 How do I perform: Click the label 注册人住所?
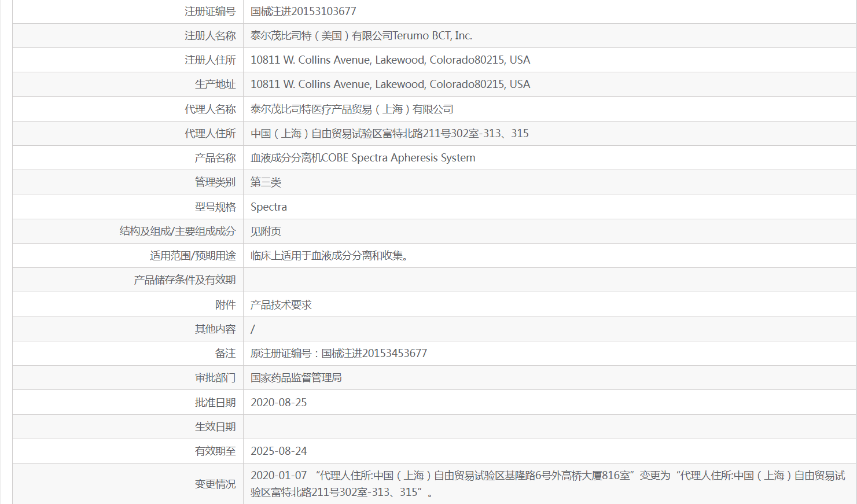pyautogui.click(x=210, y=60)
